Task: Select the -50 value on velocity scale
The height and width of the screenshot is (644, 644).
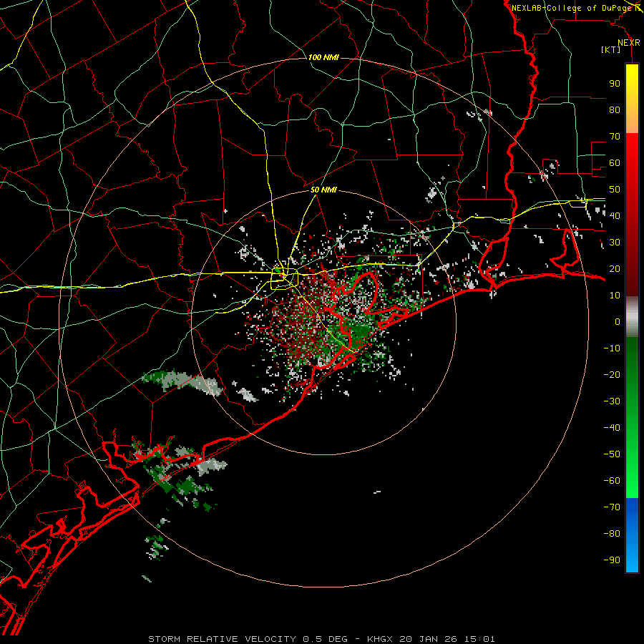Action: [612, 454]
